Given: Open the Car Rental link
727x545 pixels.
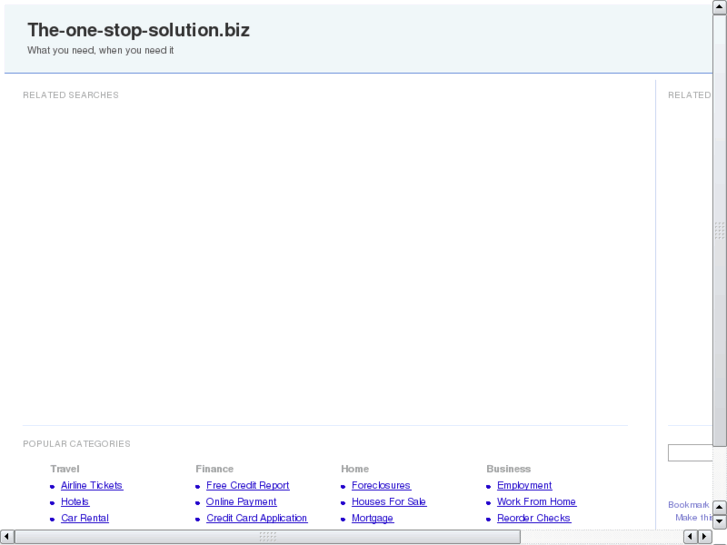Looking at the screenshot, I should [x=85, y=518].
